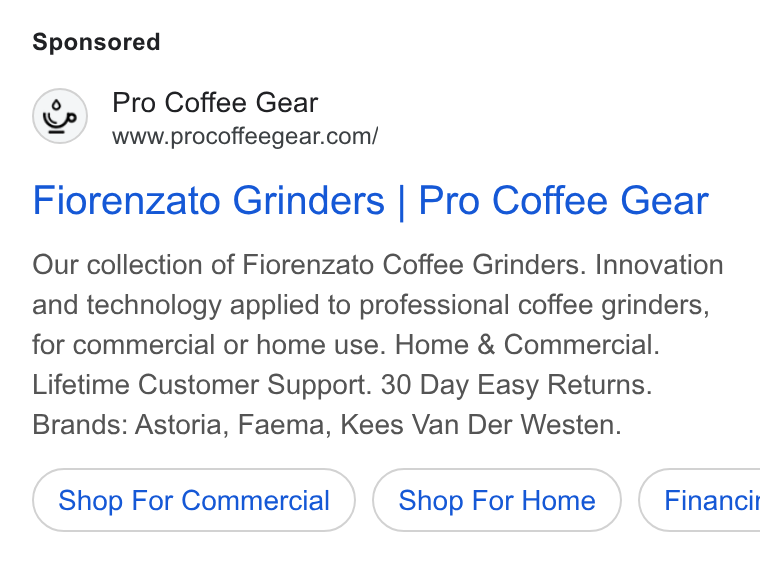Click the word Innovation in the description
This screenshot has width=760, height=564.
[x=659, y=265]
